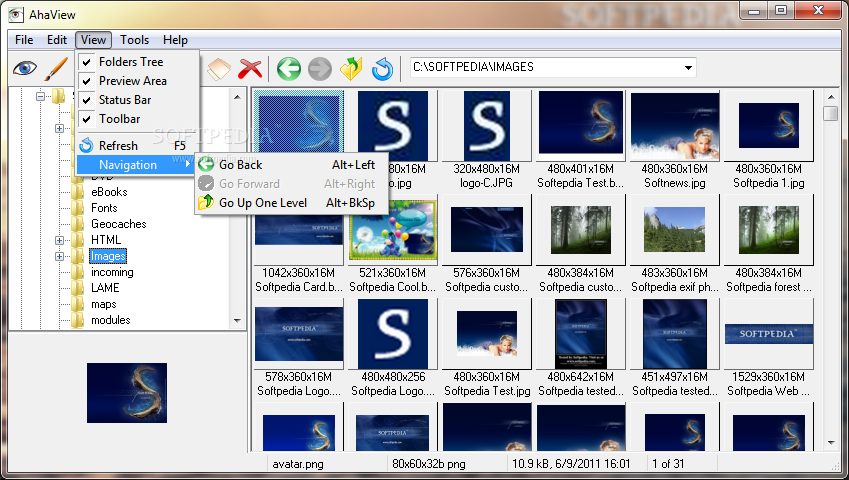Select the modules folder
Viewport: 849px width, 480px height.
click(110, 320)
